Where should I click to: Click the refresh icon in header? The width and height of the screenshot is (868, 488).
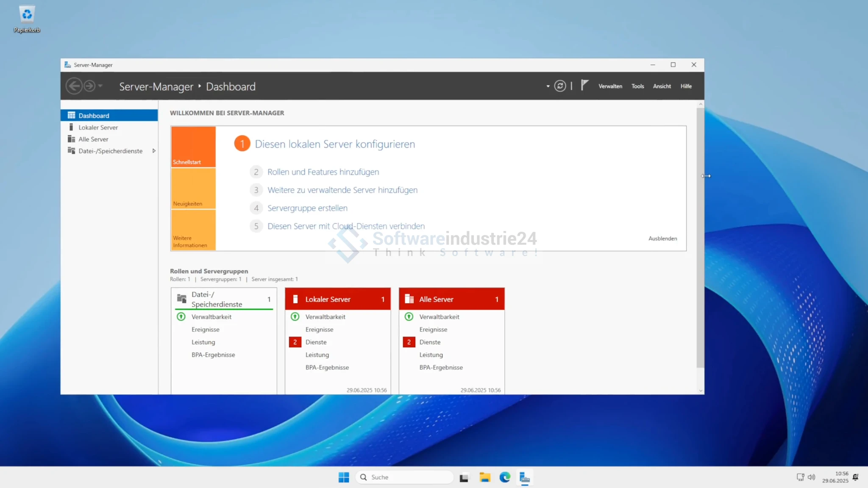tap(560, 86)
